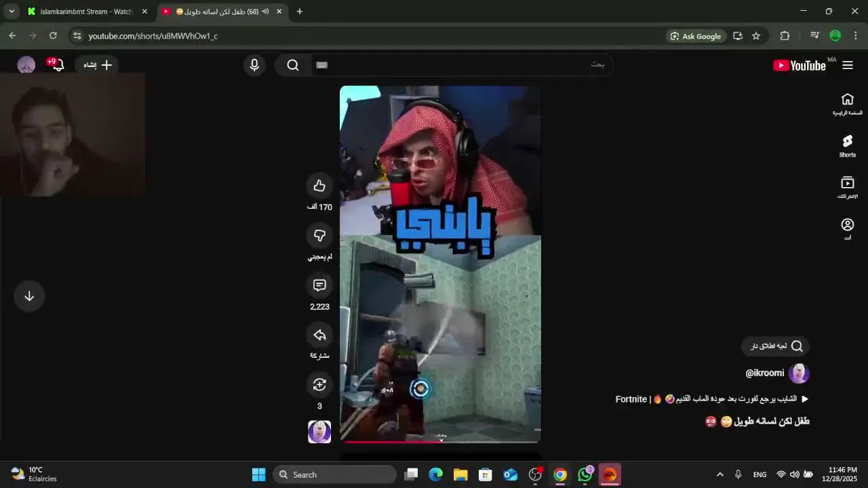
Task: Toggle the YouTube hamburger guide menu
Action: [x=848, y=65]
